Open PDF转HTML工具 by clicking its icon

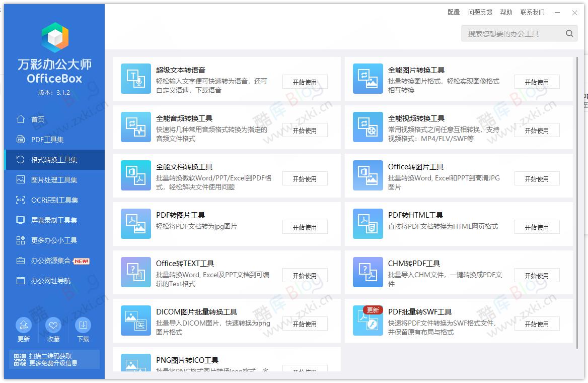[367, 224]
